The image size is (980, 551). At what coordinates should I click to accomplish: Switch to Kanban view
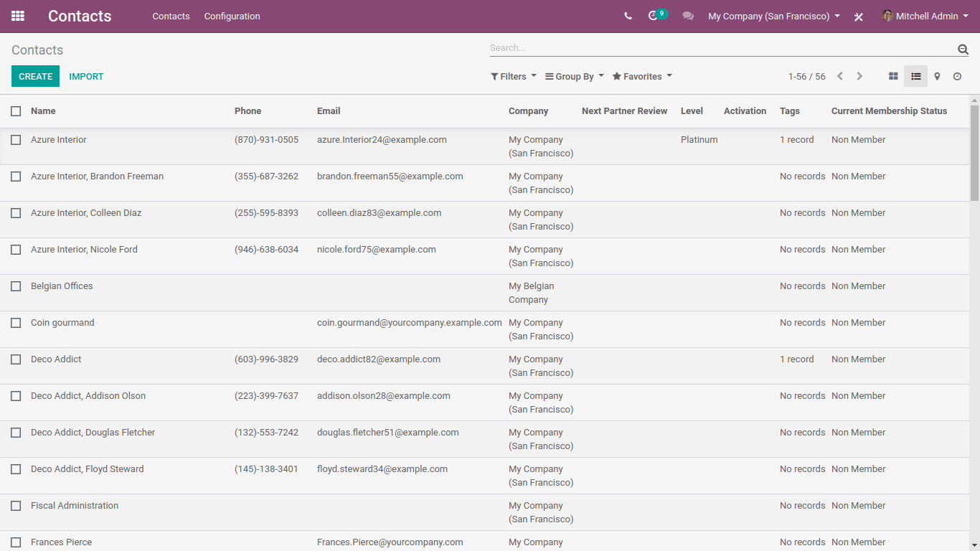click(x=893, y=76)
